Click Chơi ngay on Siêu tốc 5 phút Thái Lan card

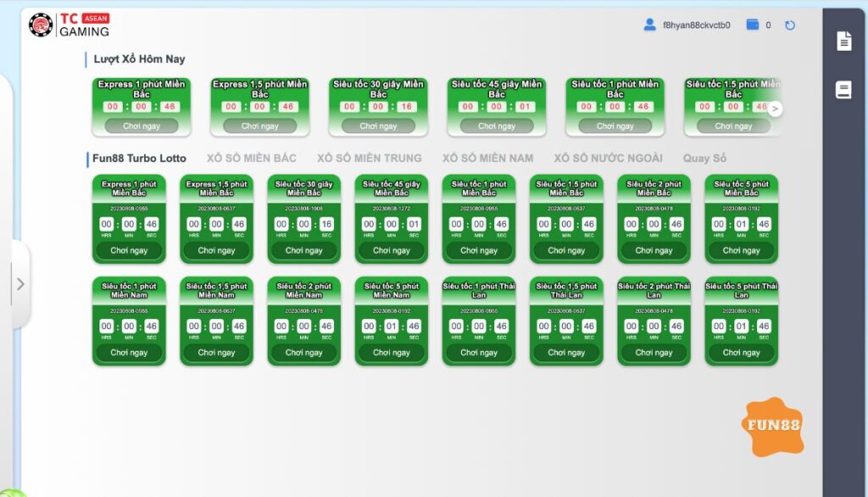741,352
